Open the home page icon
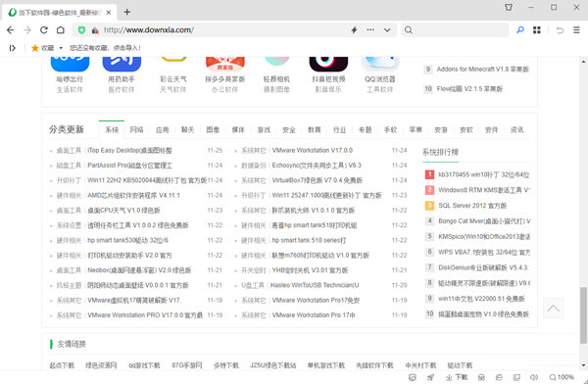 [61, 30]
